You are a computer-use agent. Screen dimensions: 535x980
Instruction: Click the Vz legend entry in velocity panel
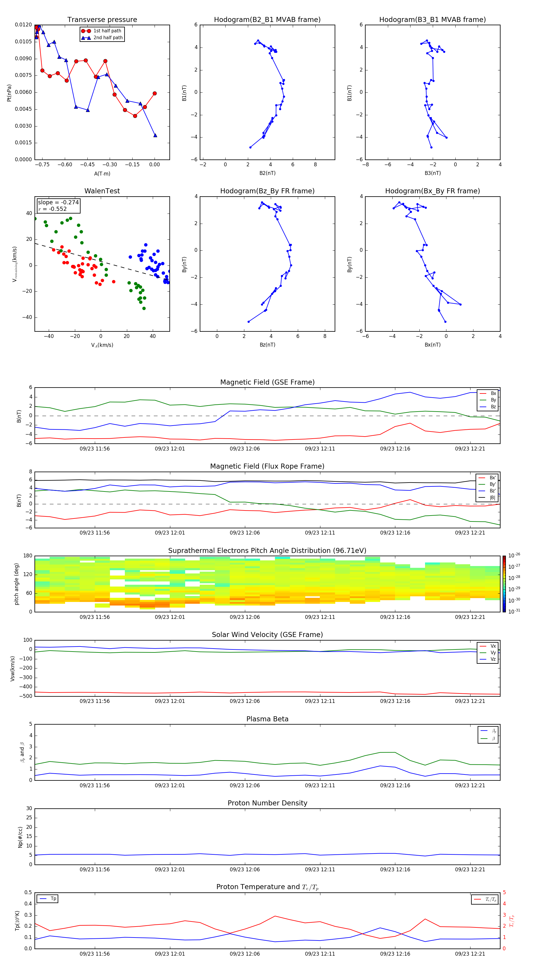(488, 659)
